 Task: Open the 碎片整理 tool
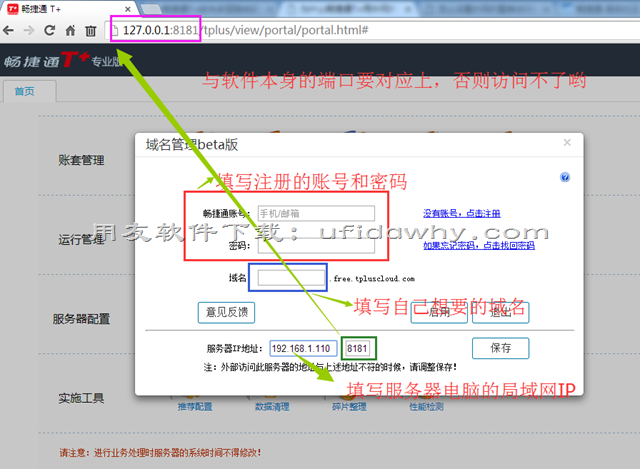tap(349, 407)
